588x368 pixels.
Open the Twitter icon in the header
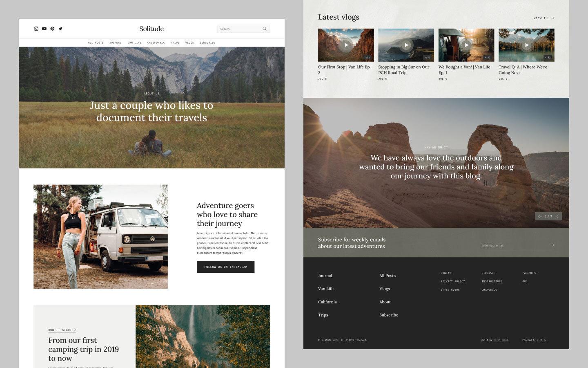click(x=60, y=29)
